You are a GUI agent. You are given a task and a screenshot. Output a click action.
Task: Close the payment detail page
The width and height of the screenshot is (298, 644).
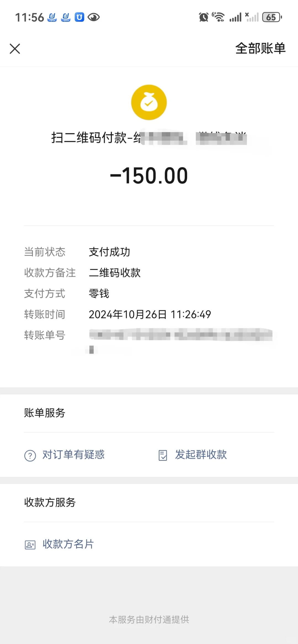click(x=15, y=49)
